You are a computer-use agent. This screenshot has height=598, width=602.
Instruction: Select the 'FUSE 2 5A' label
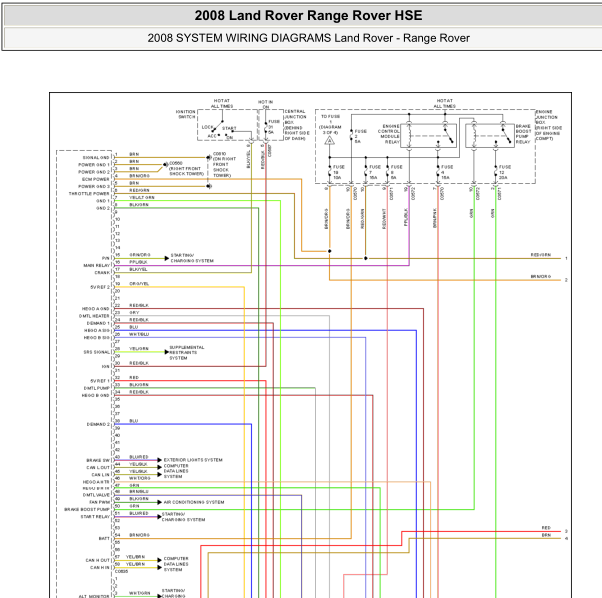pyautogui.click(x=361, y=136)
